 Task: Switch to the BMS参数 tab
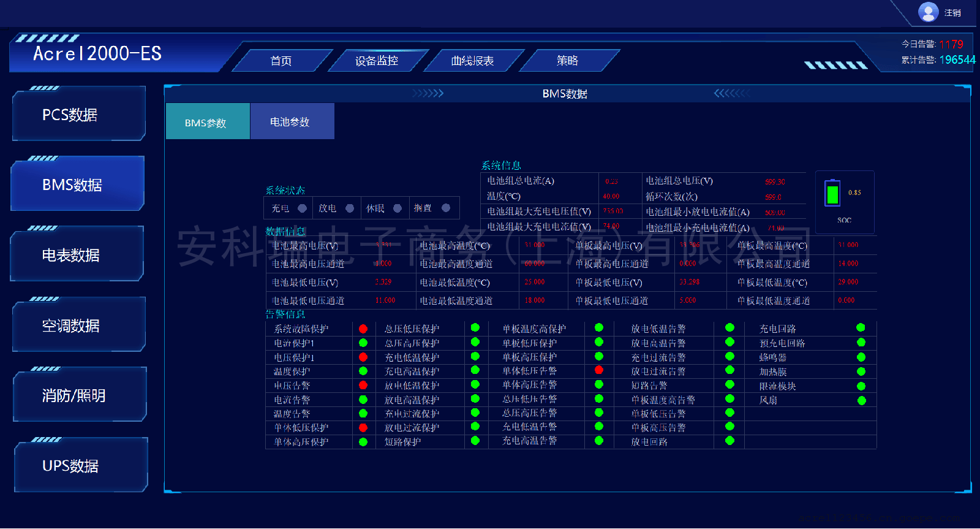pos(208,121)
